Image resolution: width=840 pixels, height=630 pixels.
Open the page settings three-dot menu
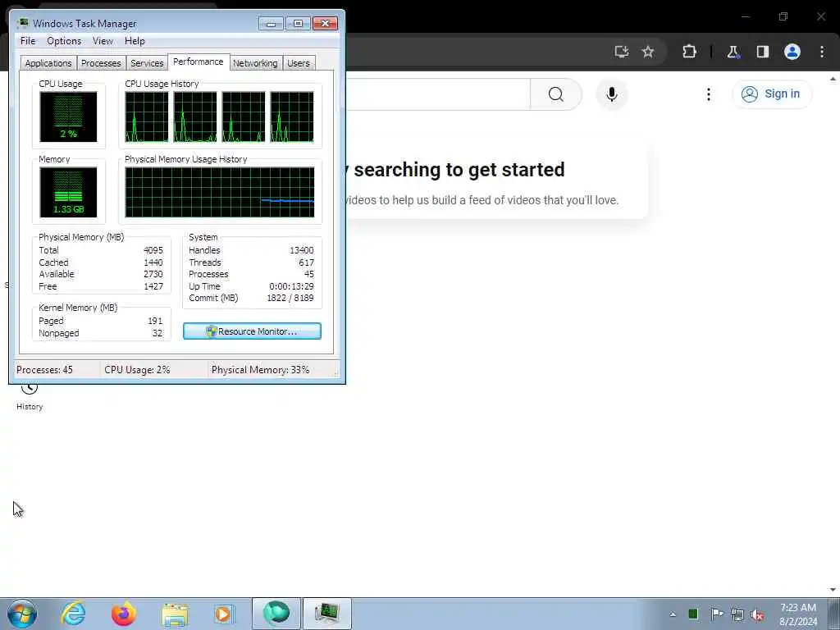tap(708, 94)
